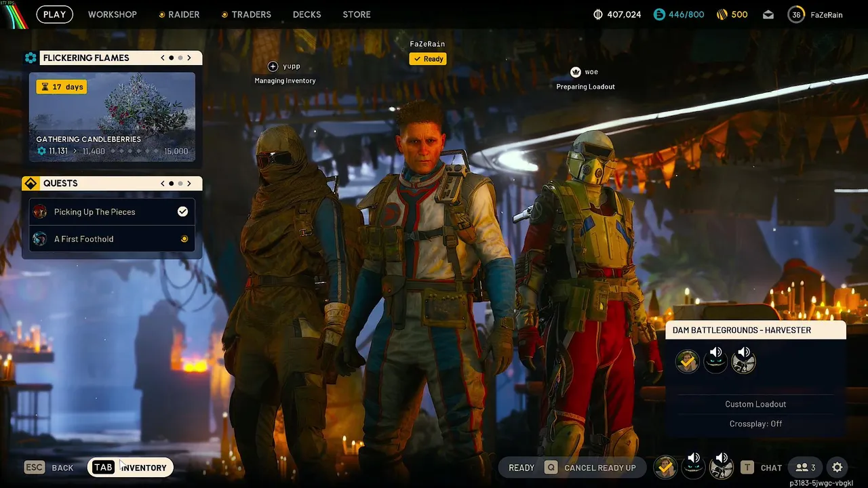The image size is (868, 488).
Task: Click the yupp player name
Action: click(x=292, y=66)
